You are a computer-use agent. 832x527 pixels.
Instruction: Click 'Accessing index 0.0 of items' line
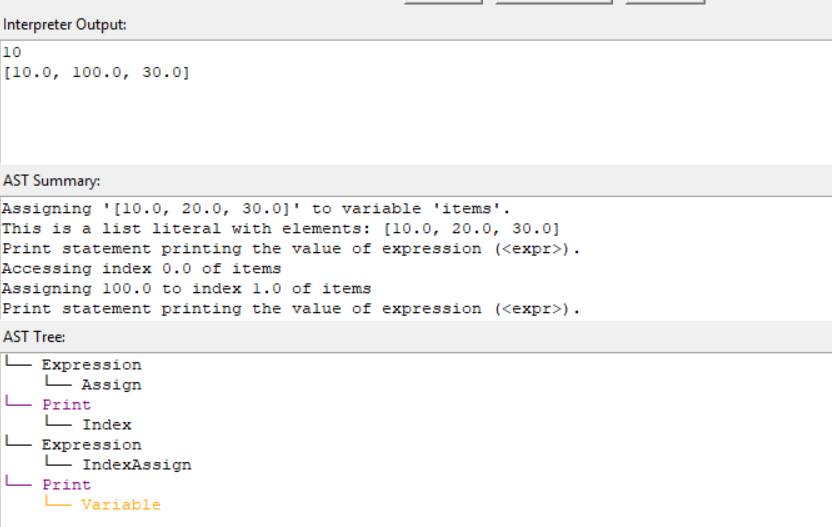pyautogui.click(x=141, y=269)
